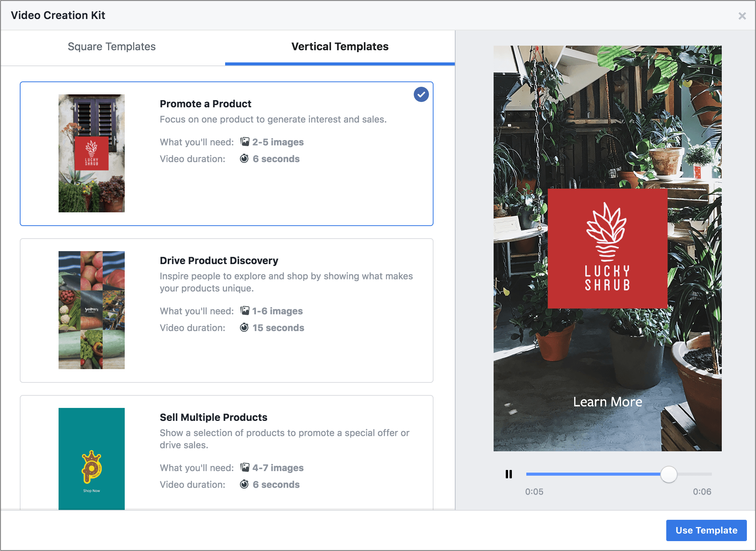756x551 pixels.
Task: Close the Video Creation Kit dialog
Action: (x=742, y=16)
